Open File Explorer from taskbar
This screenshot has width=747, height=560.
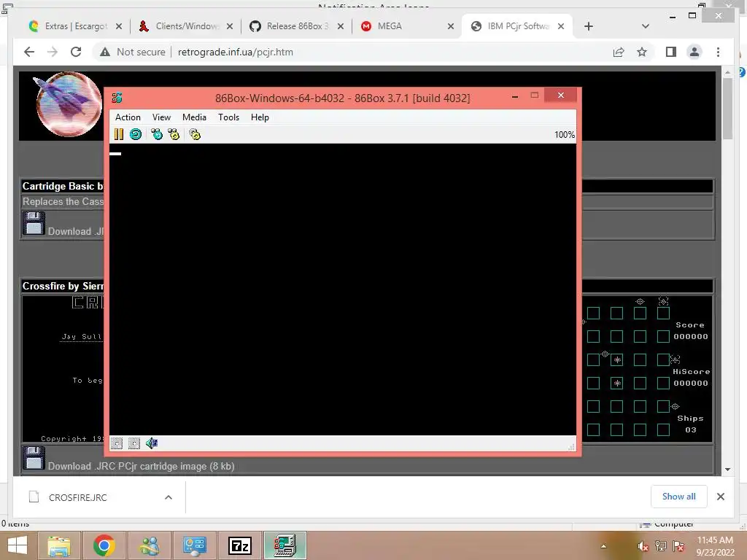point(59,545)
